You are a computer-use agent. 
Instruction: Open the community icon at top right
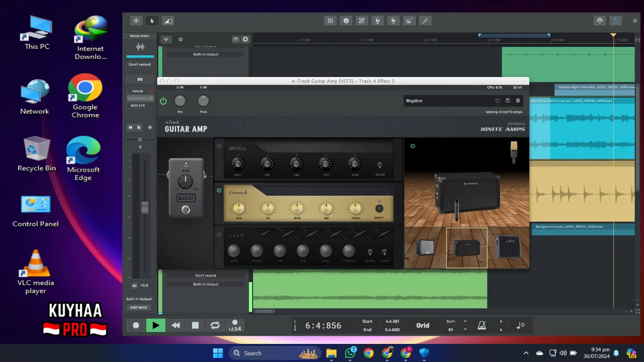600,21
